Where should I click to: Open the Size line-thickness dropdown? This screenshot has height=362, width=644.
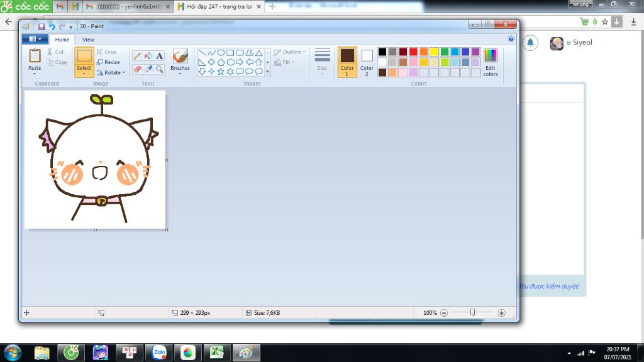322,62
